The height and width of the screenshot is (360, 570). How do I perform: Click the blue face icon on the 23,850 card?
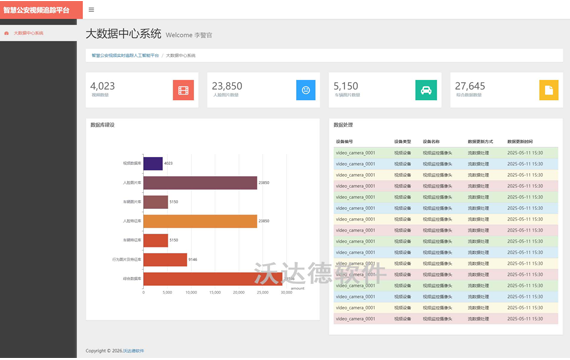[x=306, y=90]
